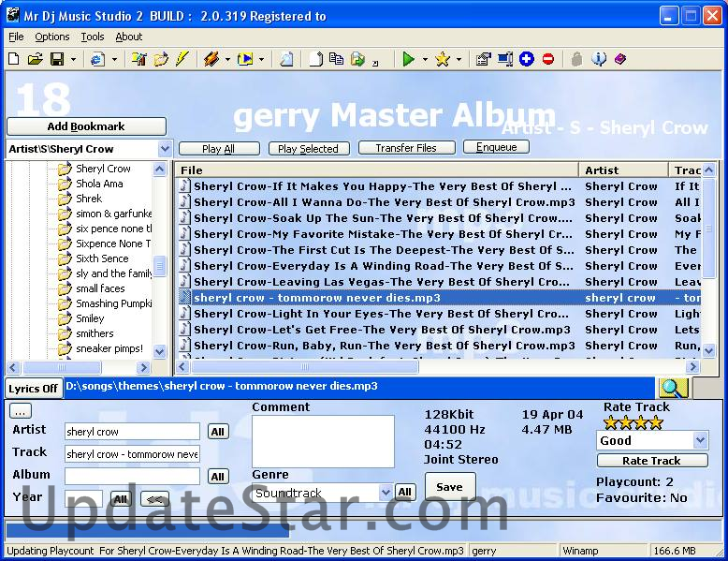Click the grey padlock toolbar icon
This screenshot has width=728, height=561.
(x=576, y=59)
